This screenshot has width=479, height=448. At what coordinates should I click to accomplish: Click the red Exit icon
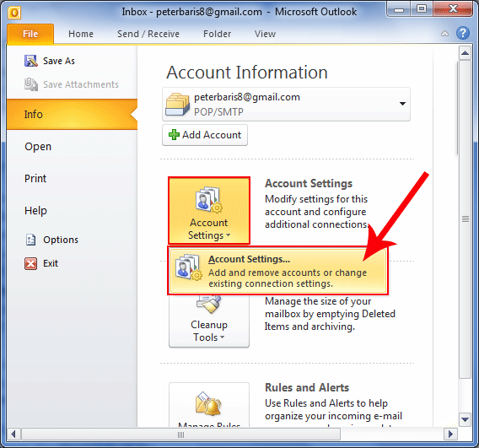(31, 263)
